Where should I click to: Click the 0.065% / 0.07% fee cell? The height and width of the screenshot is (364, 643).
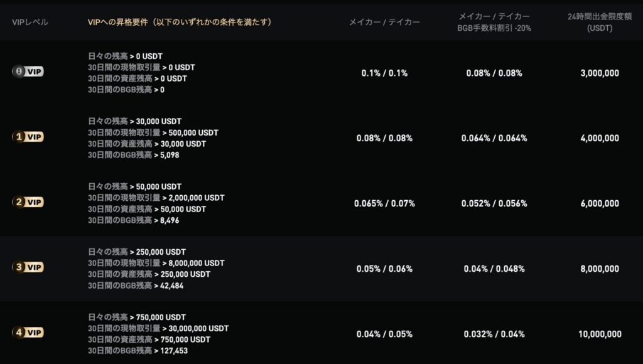coord(384,203)
